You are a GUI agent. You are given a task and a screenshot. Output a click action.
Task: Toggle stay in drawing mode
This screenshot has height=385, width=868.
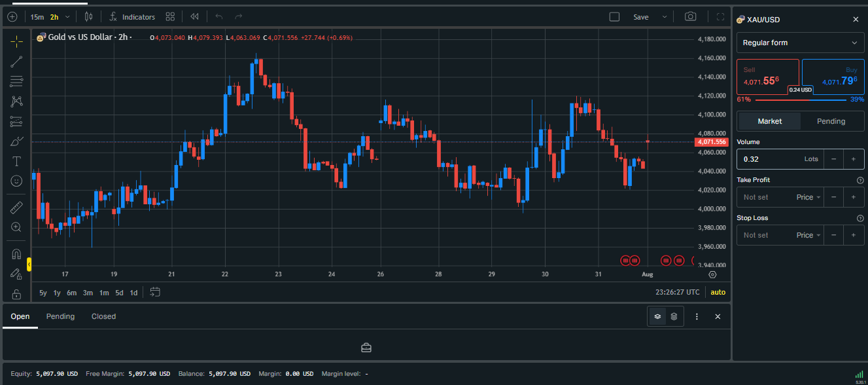(x=16, y=274)
